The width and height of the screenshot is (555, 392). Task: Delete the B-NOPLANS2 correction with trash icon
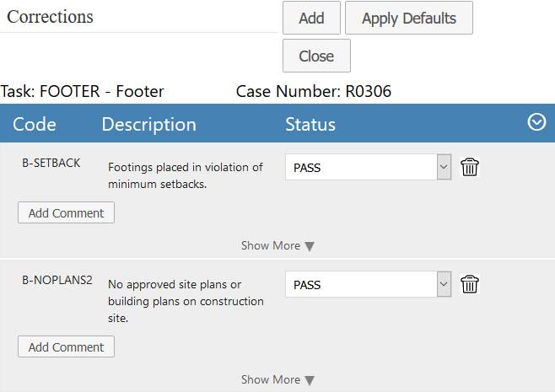click(470, 284)
